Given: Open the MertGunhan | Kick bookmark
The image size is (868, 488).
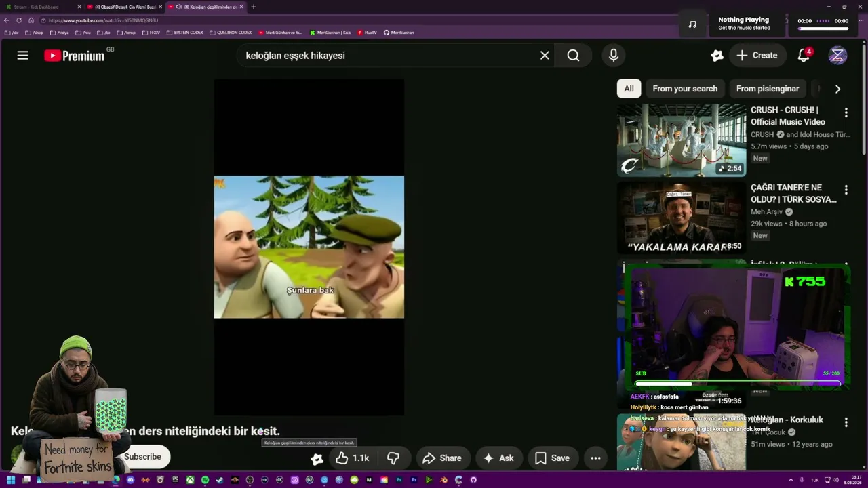Looking at the screenshot, I should (x=330, y=33).
